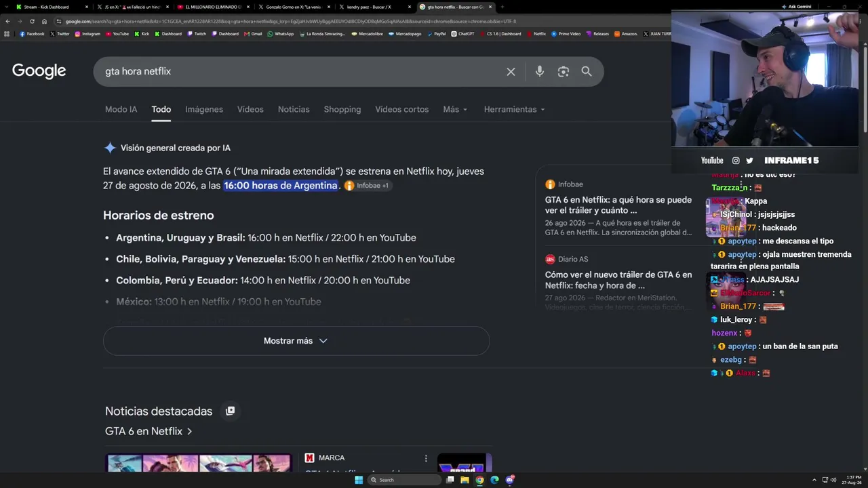Select the Noticias results tab
The width and height of the screenshot is (868, 488).
click(x=294, y=109)
